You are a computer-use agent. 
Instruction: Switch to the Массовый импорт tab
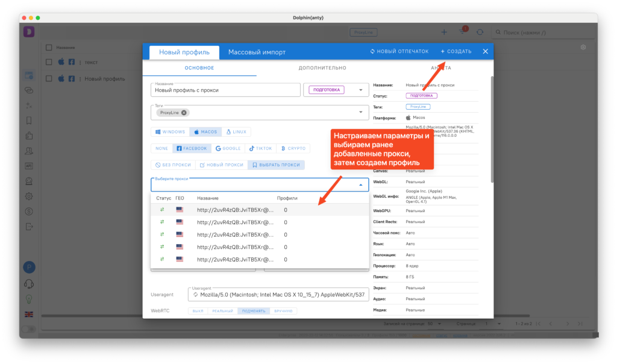coord(257,52)
